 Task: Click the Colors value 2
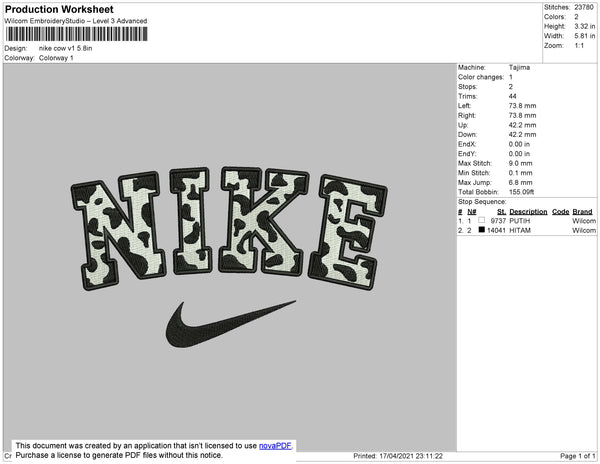click(x=576, y=17)
